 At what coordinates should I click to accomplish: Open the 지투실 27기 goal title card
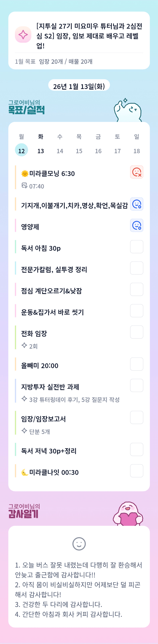pyautogui.click(x=89, y=36)
